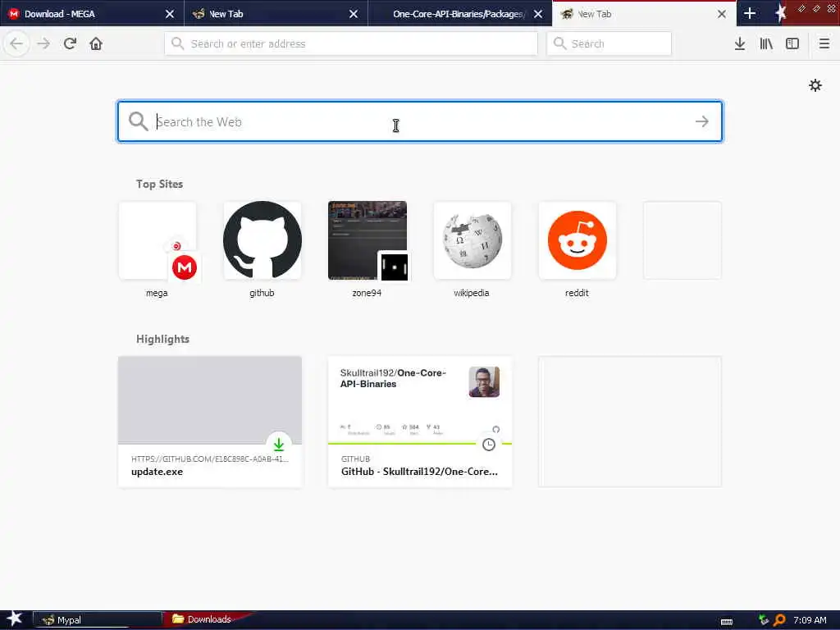
Task: Click the green tray icon beside the magnifier
Action: click(x=764, y=620)
